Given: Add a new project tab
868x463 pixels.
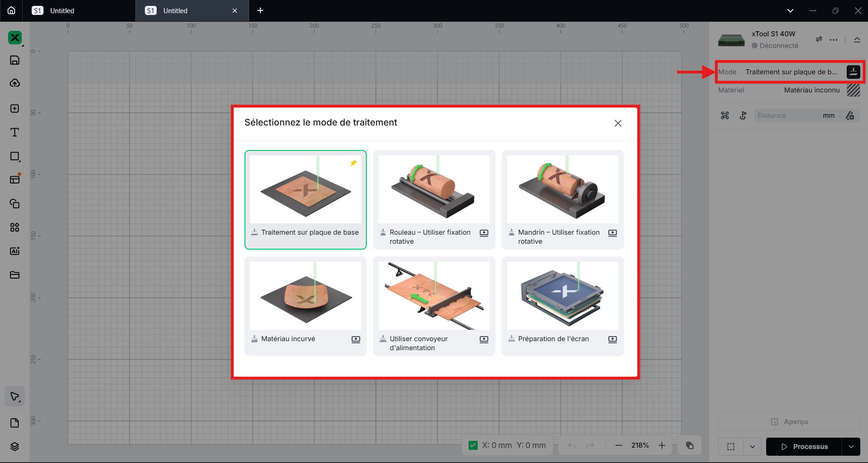Looking at the screenshot, I should 260,10.
